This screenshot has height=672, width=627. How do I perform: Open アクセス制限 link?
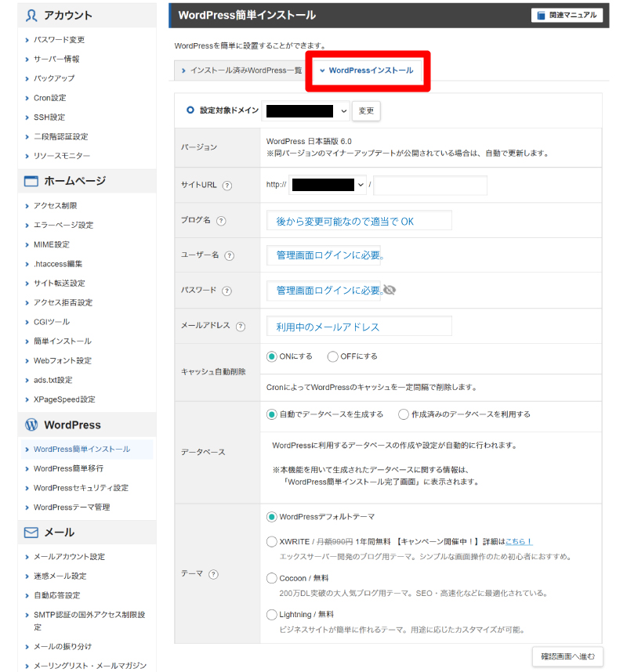pos(56,205)
